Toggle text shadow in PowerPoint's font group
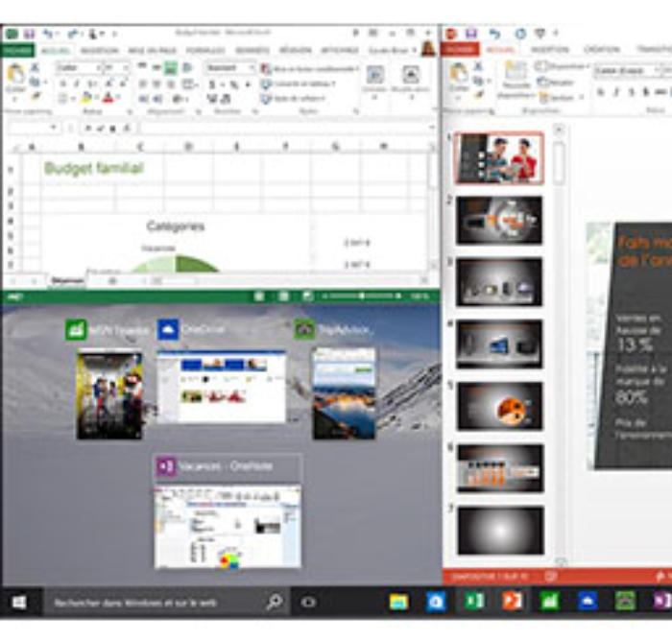Image resolution: width=672 pixels, height=641 pixels. pos(646,92)
